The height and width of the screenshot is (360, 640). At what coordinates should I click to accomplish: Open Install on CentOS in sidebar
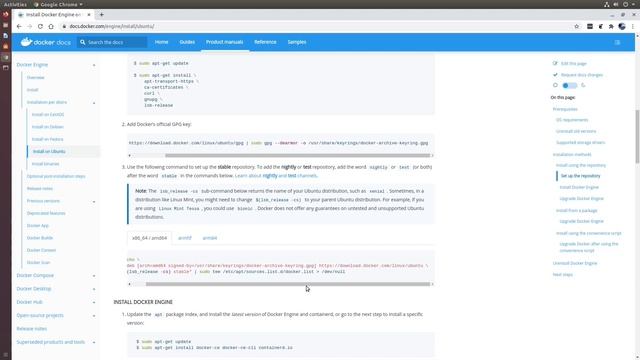48,114
